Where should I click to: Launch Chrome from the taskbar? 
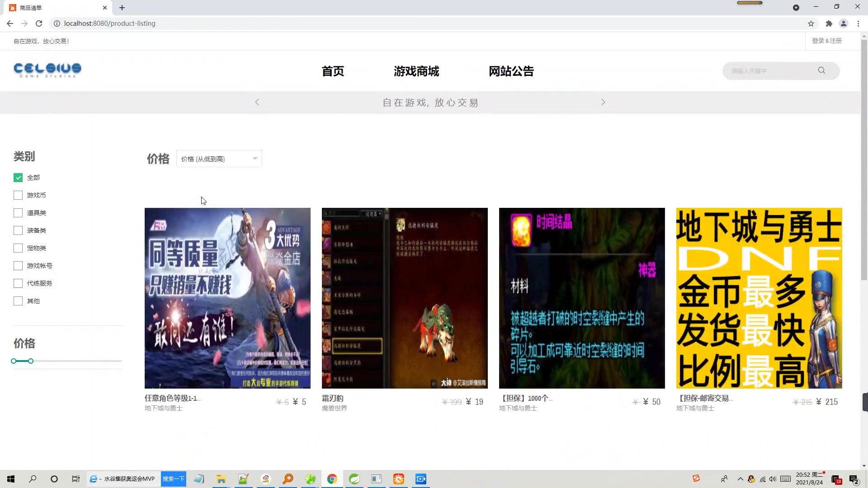coord(332,479)
